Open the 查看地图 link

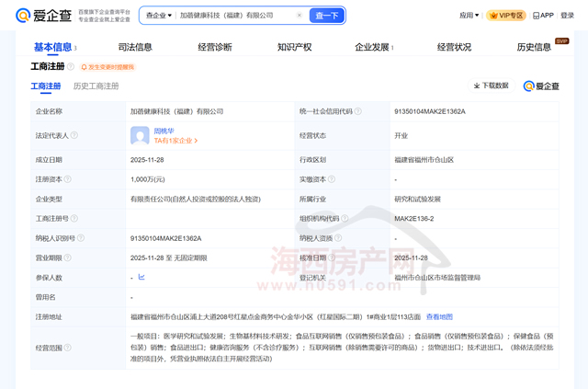(x=439, y=316)
